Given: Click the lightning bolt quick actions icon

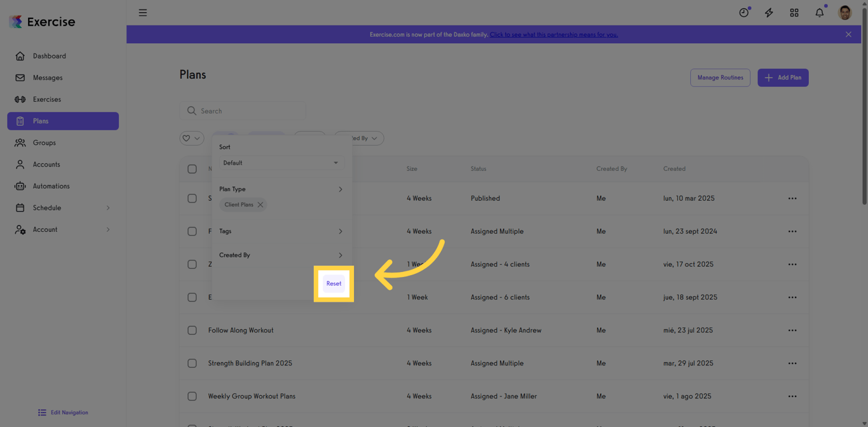Looking at the screenshot, I should pos(769,12).
